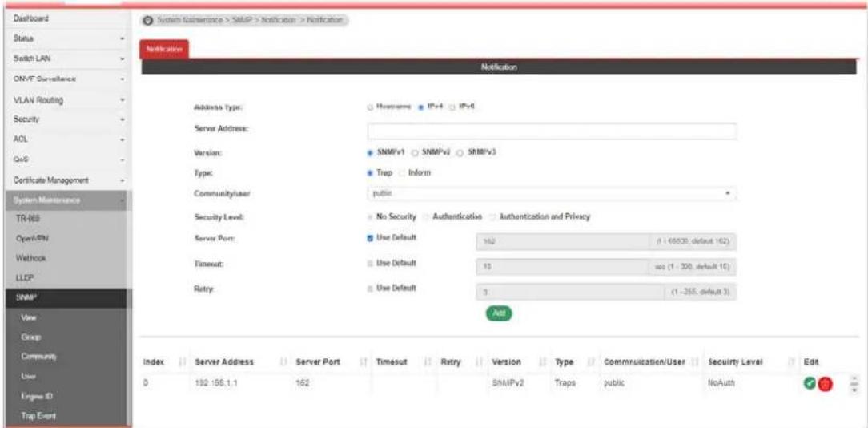Click the red delete icon for 192.168.1.1

pos(826,384)
